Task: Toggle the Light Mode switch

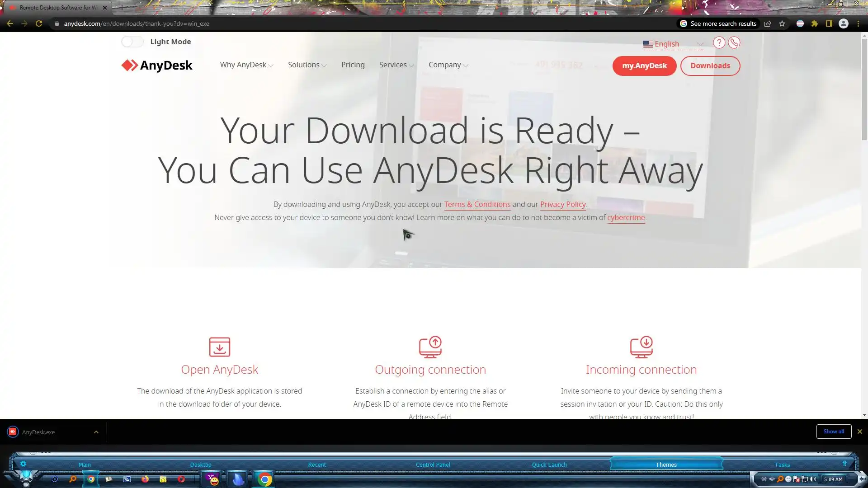Action: 132,42
